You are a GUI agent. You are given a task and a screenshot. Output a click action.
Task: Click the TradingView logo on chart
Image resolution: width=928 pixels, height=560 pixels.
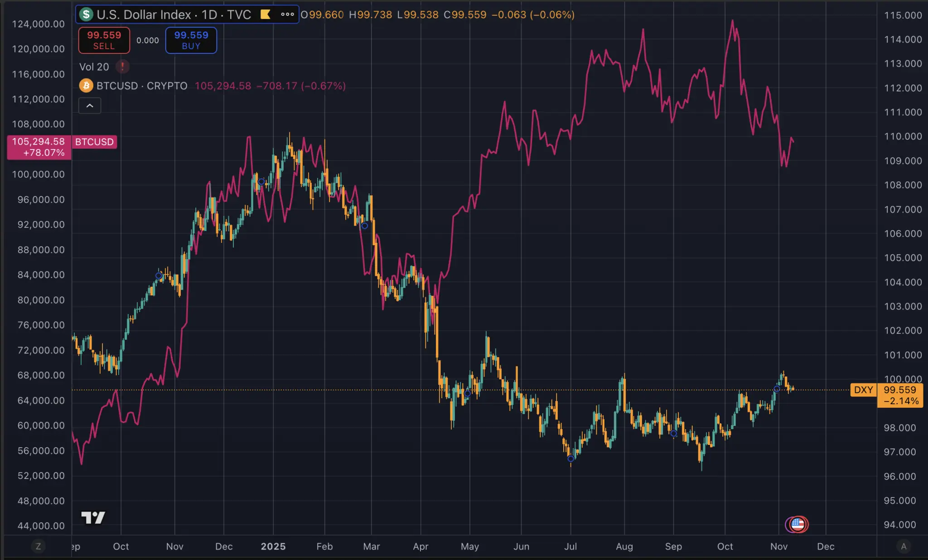(93, 517)
